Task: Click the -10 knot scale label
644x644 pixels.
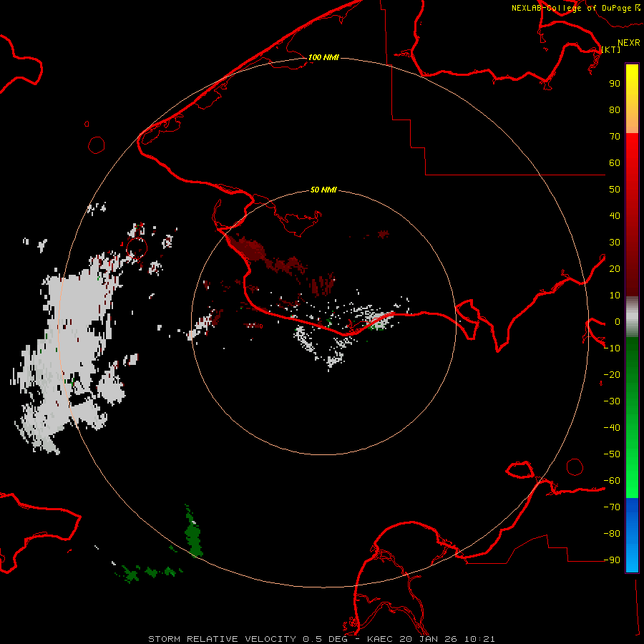Action: coord(612,348)
